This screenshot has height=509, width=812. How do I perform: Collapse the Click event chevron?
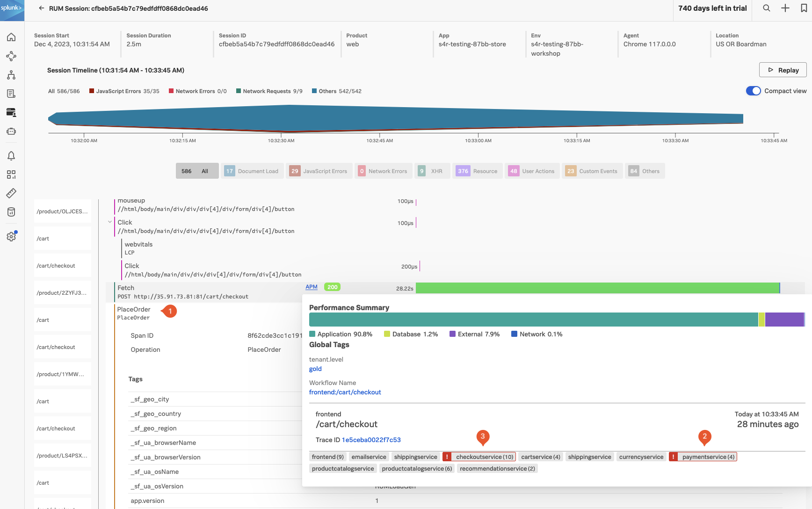(x=110, y=222)
